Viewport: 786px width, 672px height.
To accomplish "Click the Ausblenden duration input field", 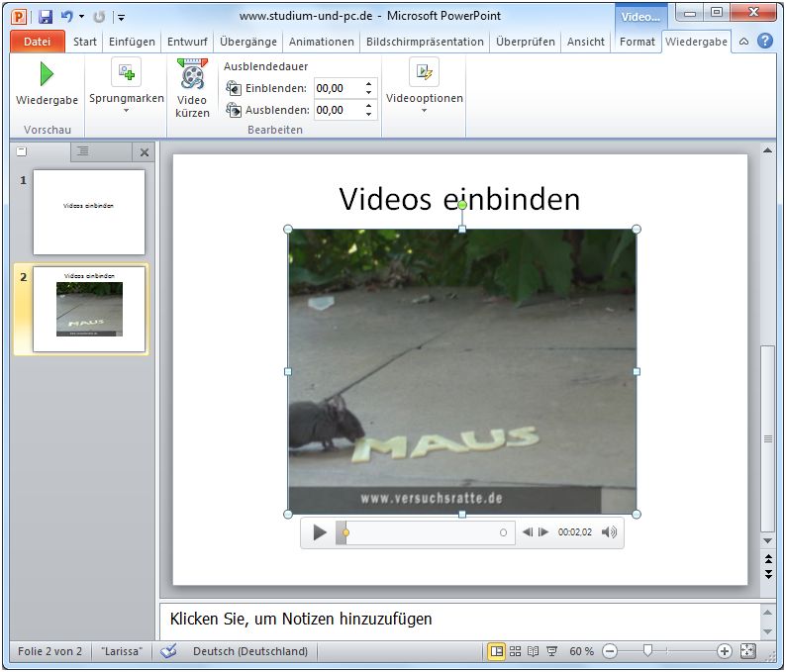I will click(339, 110).
